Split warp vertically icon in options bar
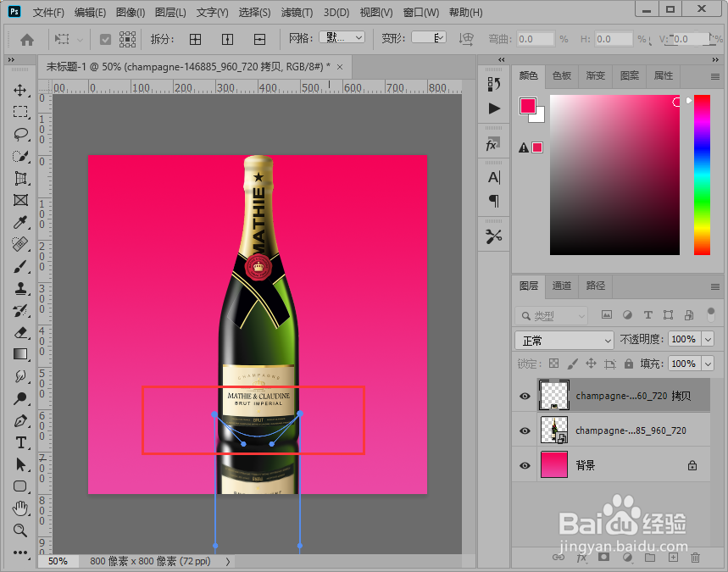This screenshot has height=572, width=728. coord(227,40)
